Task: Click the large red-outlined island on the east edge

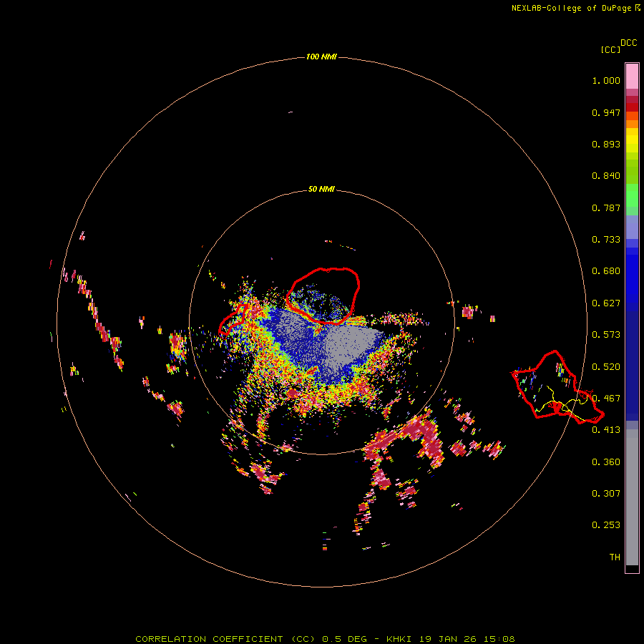Action: (x=557, y=389)
